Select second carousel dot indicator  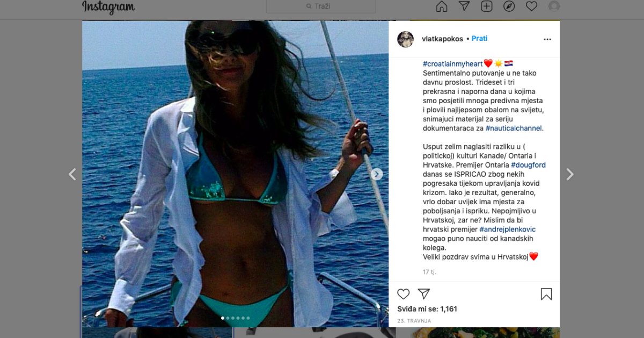coord(228,318)
